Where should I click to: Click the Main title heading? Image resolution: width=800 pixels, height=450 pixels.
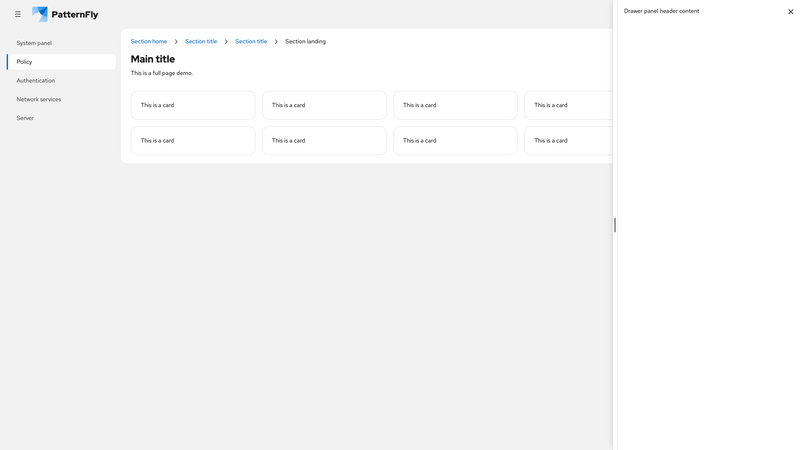(x=153, y=59)
